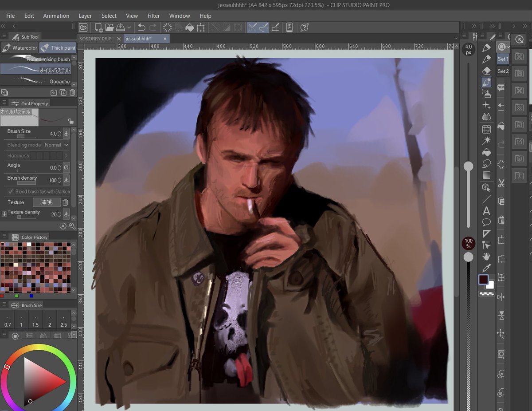Open Brush density dynamics button
This screenshot has height=411, width=532.
tap(66, 180)
